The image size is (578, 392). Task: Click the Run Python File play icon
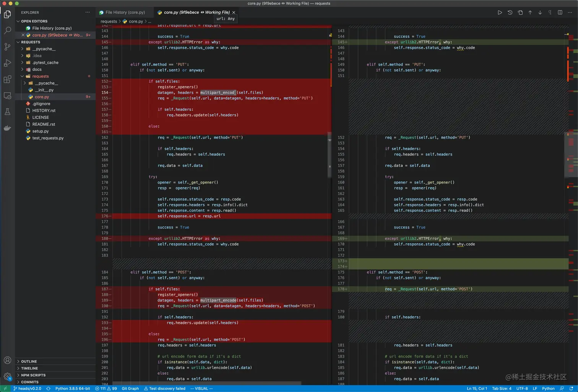(x=500, y=13)
